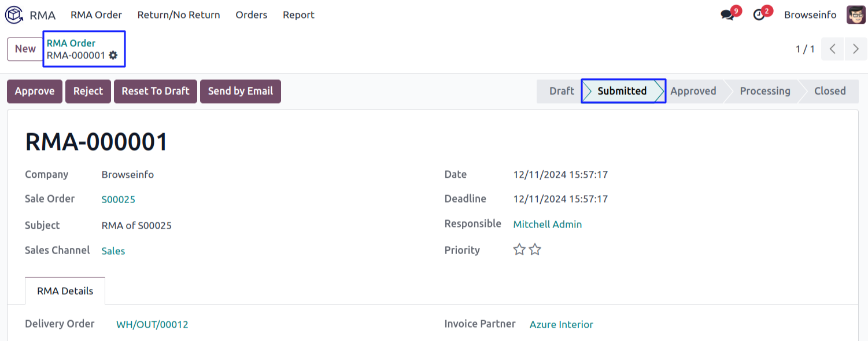868x341 pixels.
Task: Open the activities clock icon
Action: [759, 15]
